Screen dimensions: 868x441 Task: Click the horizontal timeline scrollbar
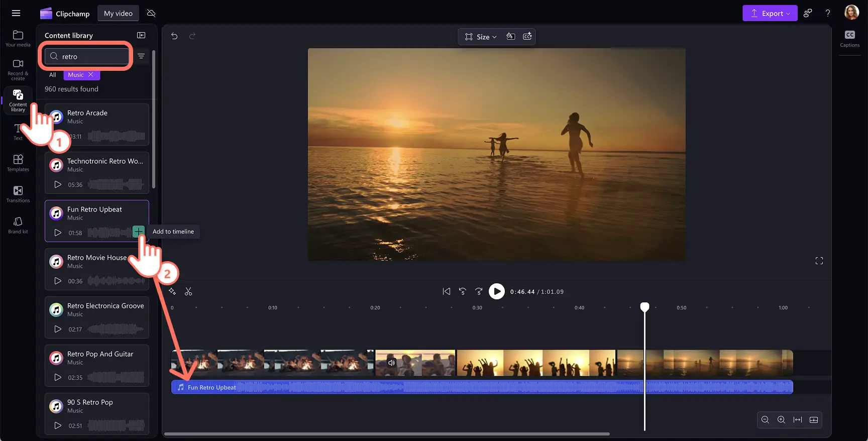click(x=387, y=434)
